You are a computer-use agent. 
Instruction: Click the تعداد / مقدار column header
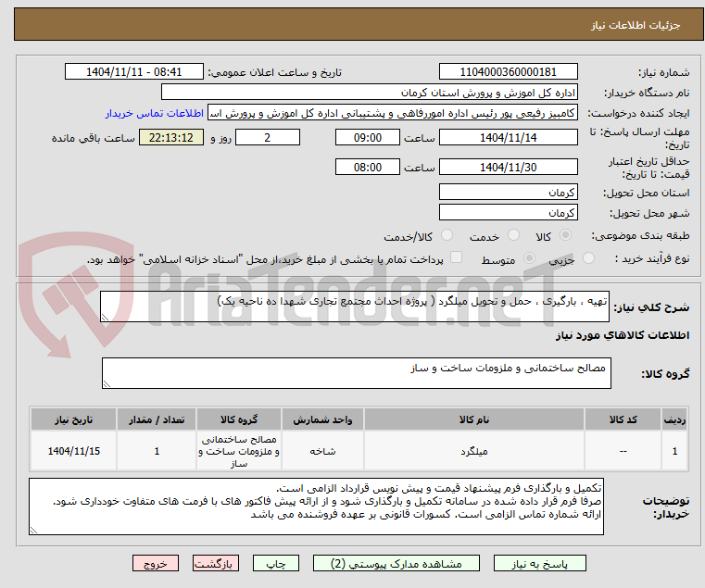[157, 419]
